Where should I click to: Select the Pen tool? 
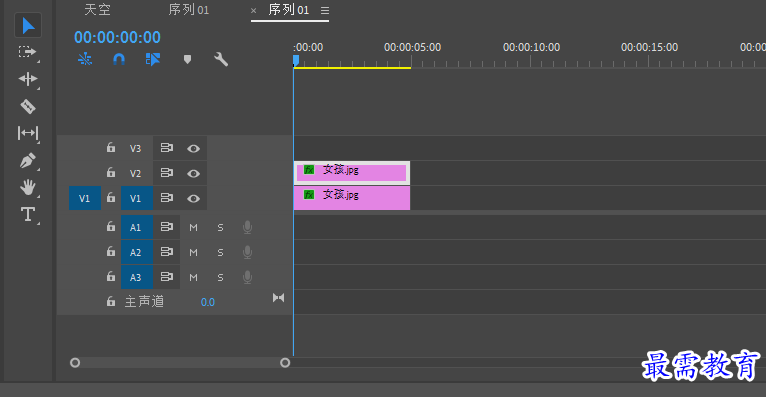coord(27,160)
